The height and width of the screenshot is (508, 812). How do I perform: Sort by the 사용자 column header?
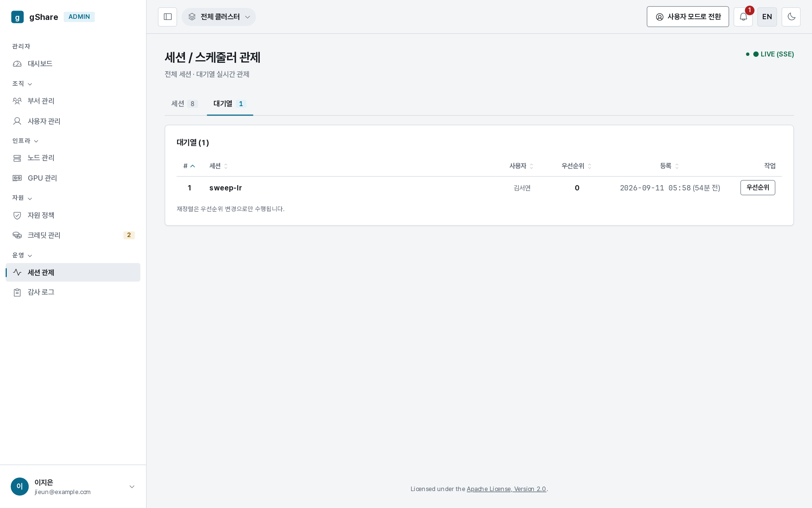[521, 166]
